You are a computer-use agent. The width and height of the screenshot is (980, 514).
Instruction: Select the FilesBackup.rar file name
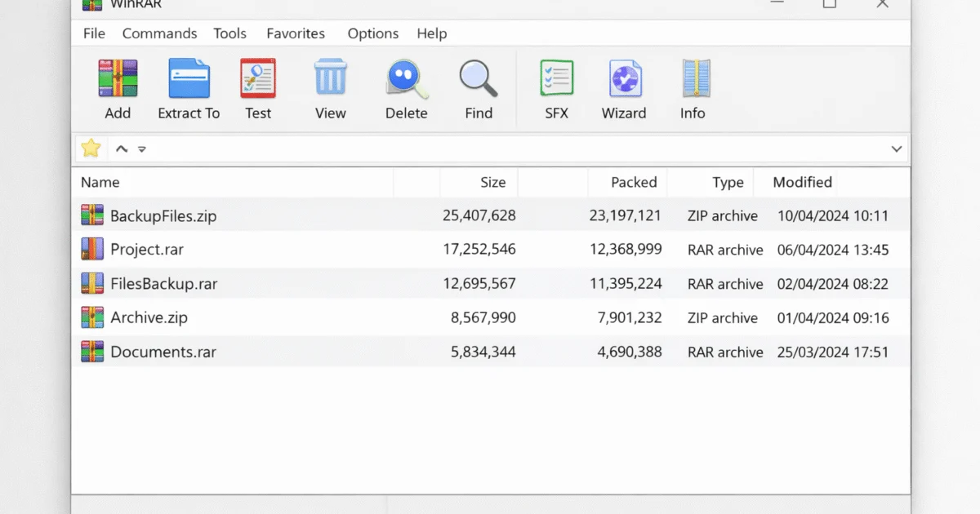tap(164, 284)
